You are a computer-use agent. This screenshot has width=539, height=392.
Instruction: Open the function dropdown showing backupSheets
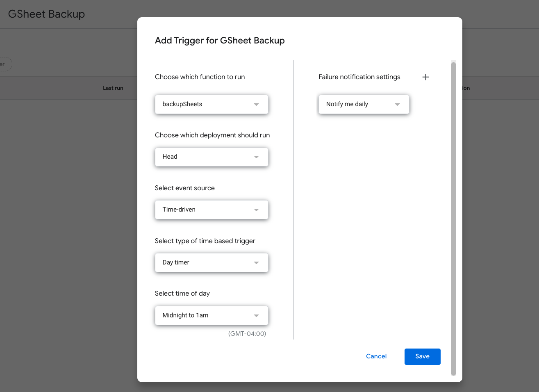205,104
